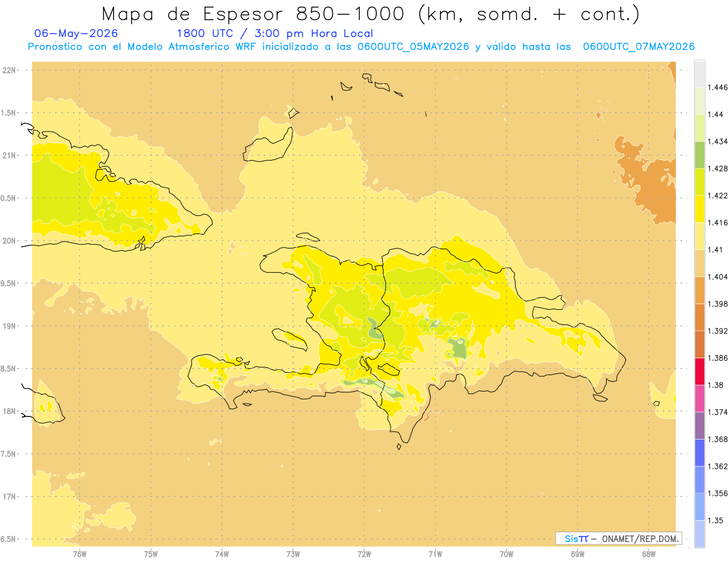This screenshot has width=728, height=562.
Task: Select the pink 1.374–1.38 legend swatch
Action: click(699, 398)
